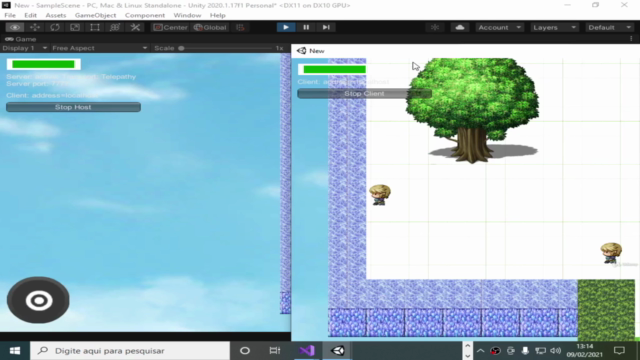Open the Account dropdown
640x360 pixels.
tap(499, 27)
